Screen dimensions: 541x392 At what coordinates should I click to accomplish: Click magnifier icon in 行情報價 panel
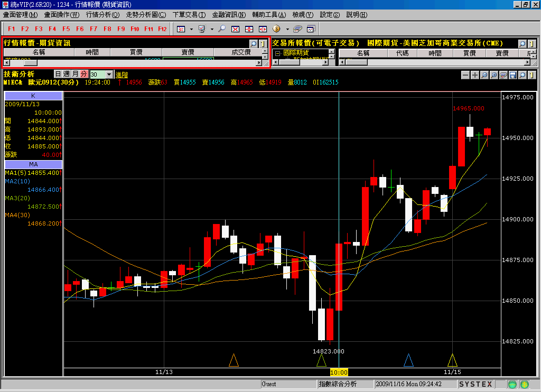pos(254,43)
